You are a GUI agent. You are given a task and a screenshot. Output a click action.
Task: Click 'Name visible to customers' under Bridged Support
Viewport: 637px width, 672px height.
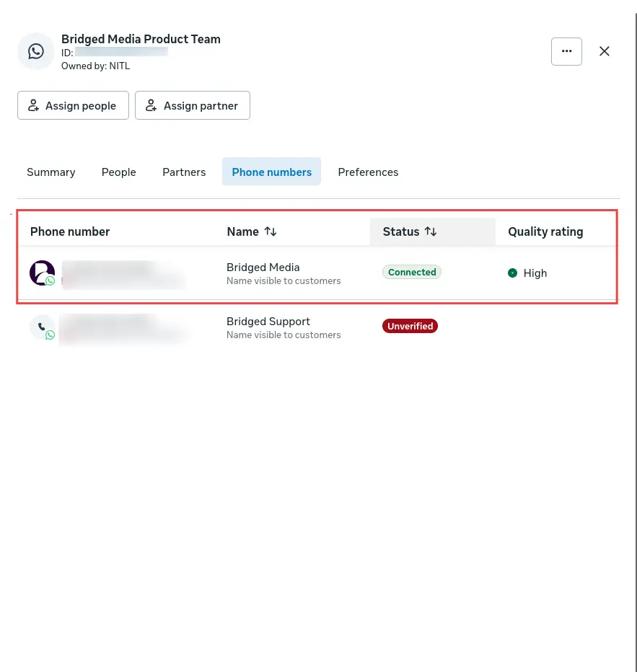tap(284, 335)
